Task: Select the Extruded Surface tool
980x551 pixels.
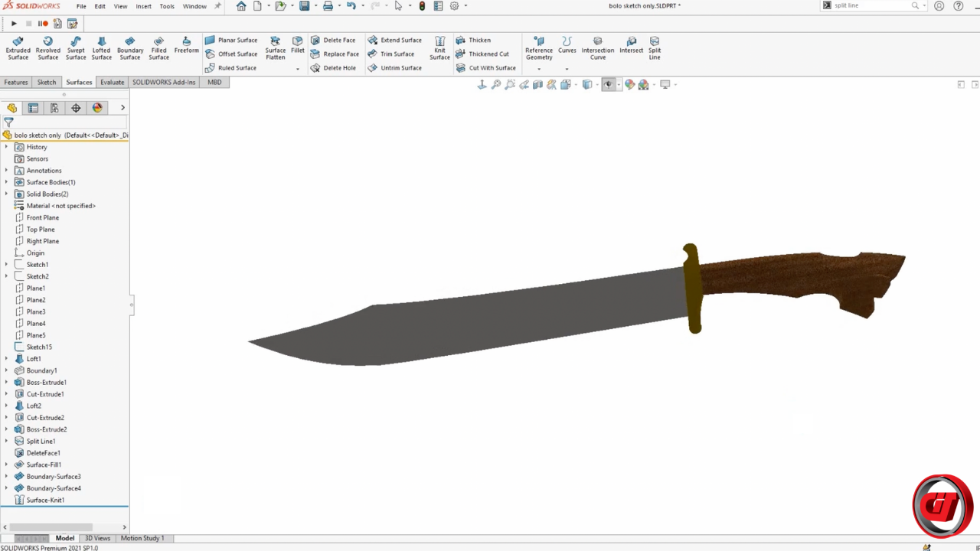Action: pos(18,47)
